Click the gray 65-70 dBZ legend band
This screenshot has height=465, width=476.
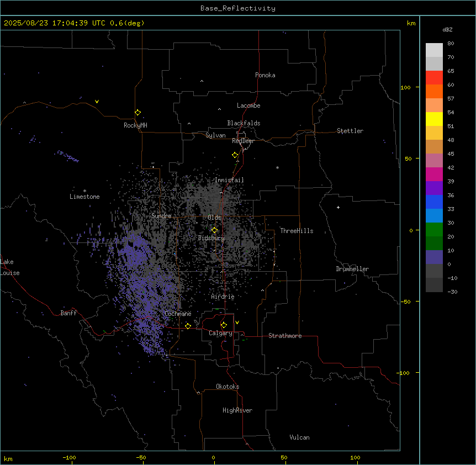pos(434,64)
